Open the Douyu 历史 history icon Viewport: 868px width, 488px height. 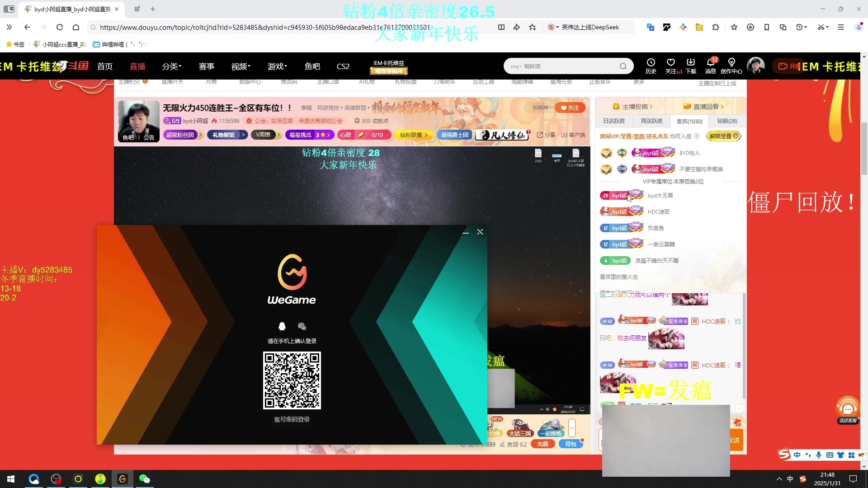tap(651, 66)
